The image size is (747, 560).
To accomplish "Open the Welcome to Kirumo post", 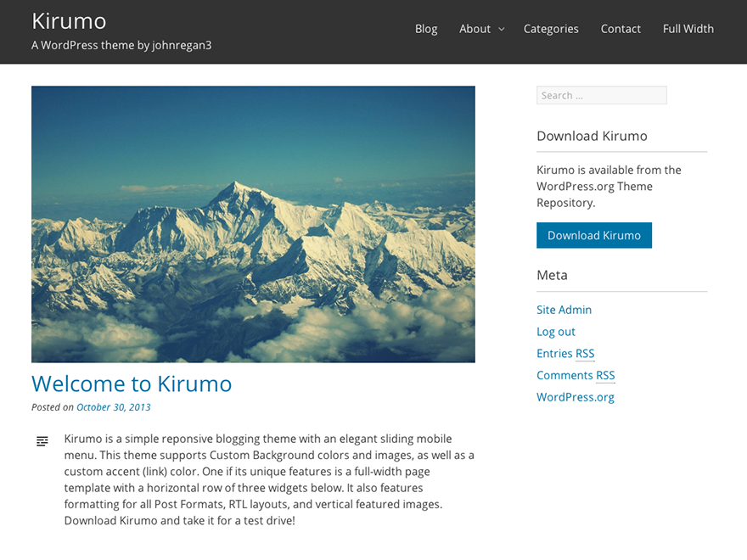I will [x=132, y=384].
